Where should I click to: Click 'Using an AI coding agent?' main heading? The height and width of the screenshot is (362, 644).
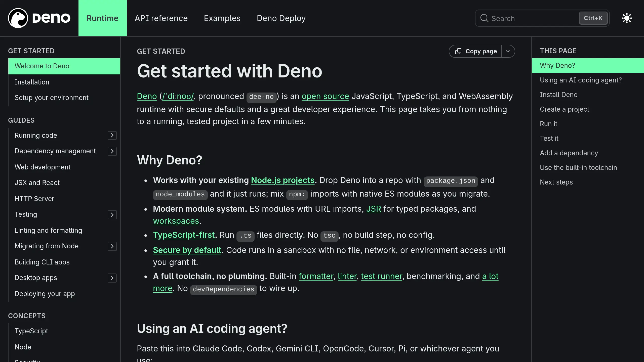point(212,329)
